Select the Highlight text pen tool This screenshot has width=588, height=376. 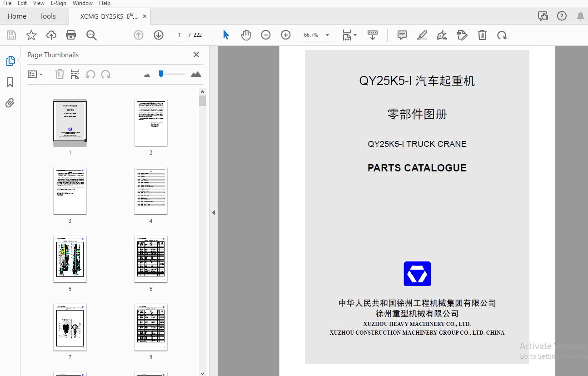point(422,35)
